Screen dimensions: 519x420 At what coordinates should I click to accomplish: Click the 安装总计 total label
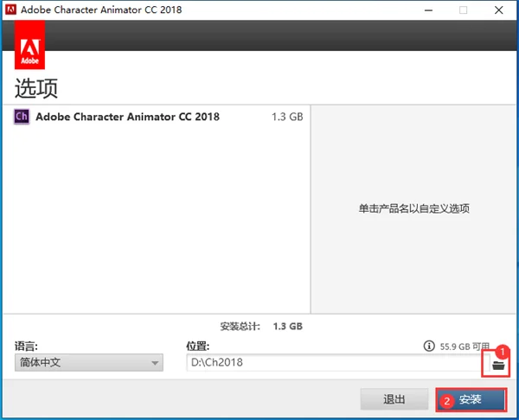240,327
